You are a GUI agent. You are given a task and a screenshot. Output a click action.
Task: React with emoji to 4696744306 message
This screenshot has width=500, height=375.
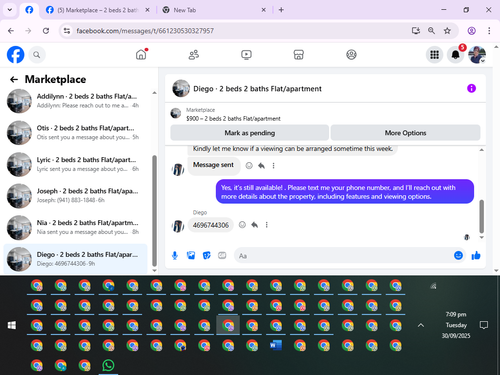[x=242, y=225]
